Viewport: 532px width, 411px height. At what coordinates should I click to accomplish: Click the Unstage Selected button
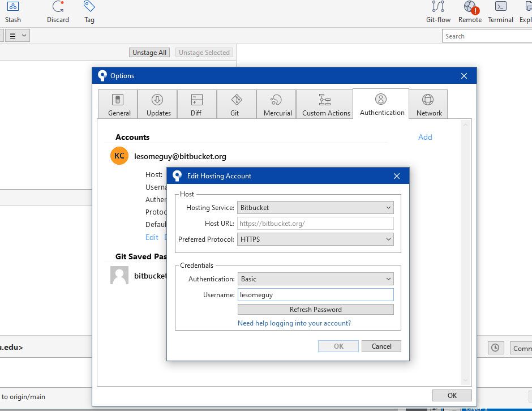pos(204,53)
